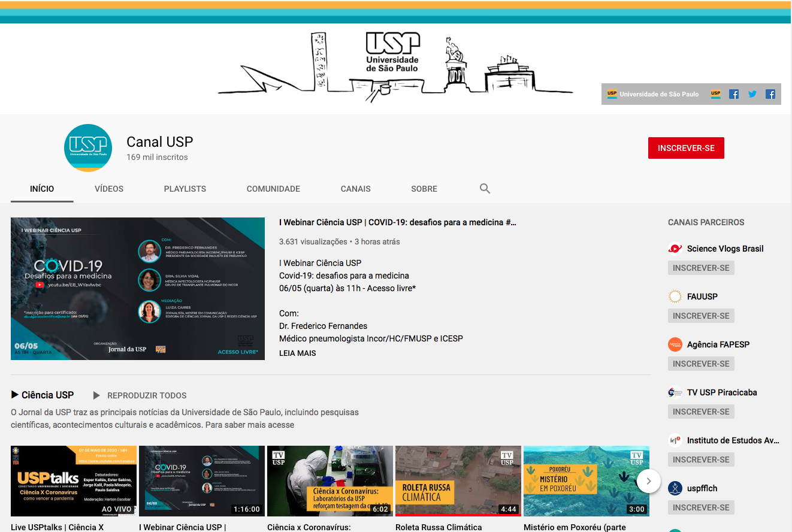Viewport: 792px width, 532px height.
Task: Click the FAUUSP channel avatar icon
Action: [675, 297]
